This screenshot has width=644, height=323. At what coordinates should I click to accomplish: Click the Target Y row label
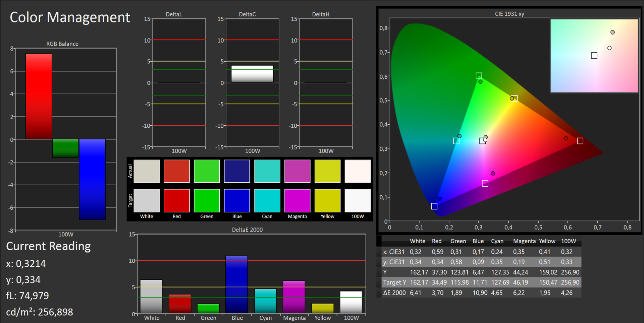(394, 282)
